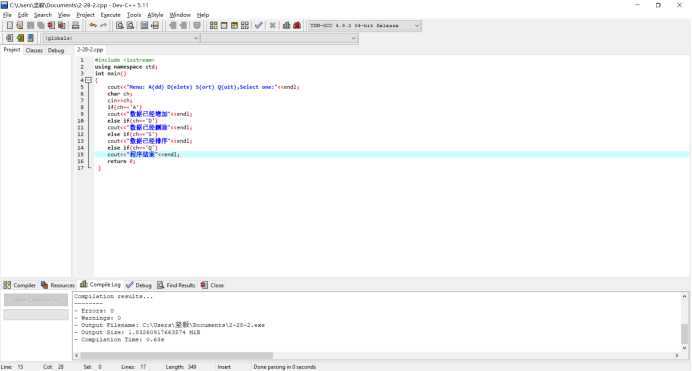The height and width of the screenshot is (371, 692).
Task: Click the Print toolbar icon
Action: 75,26
